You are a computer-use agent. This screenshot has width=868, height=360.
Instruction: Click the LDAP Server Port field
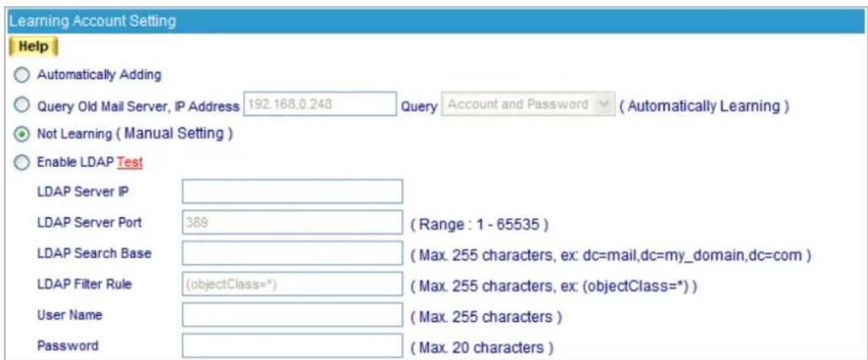pyautogui.click(x=292, y=222)
